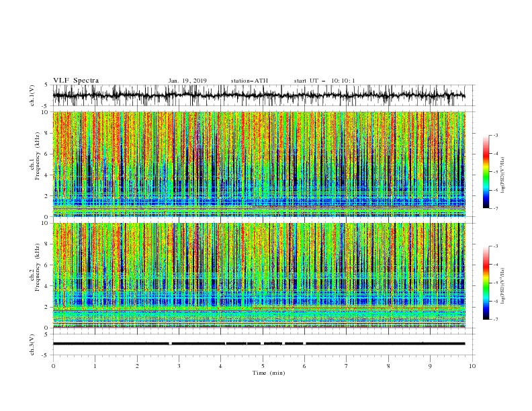The height and width of the screenshot is (411, 532).
Task: Click the 'ch.3(V)' axis label
Action: point(32,345)
